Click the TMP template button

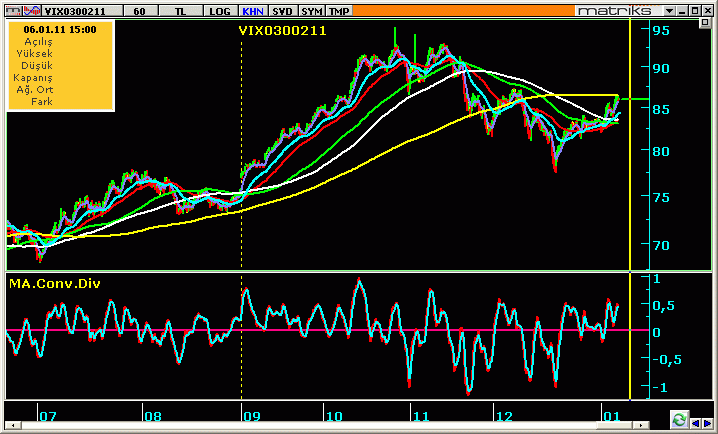(x=340, y=10)
